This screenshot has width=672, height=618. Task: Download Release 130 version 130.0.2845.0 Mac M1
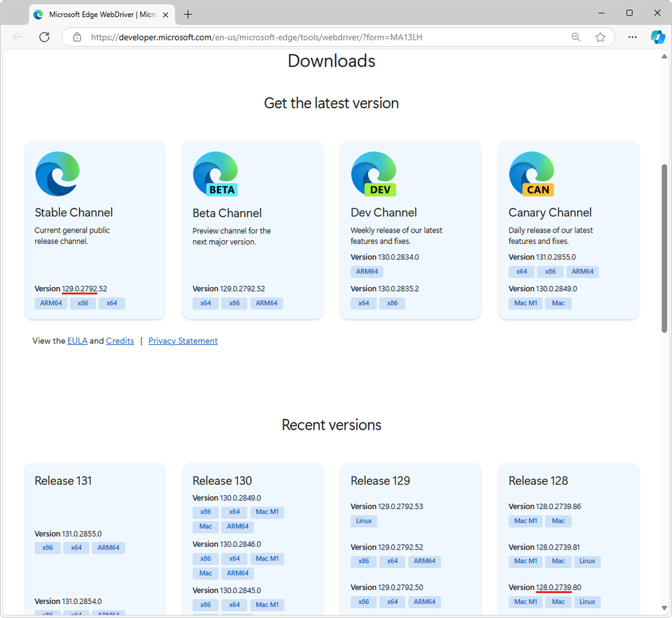pos(267,605)
